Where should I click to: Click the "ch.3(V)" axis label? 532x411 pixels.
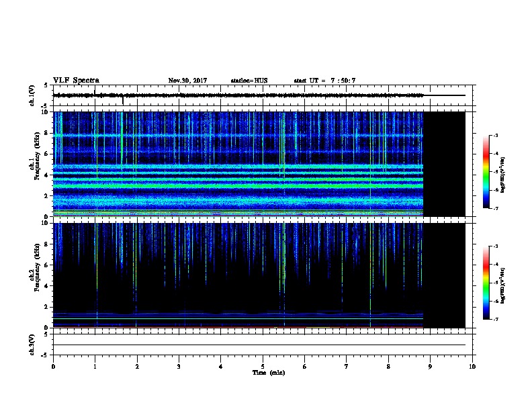32,345
